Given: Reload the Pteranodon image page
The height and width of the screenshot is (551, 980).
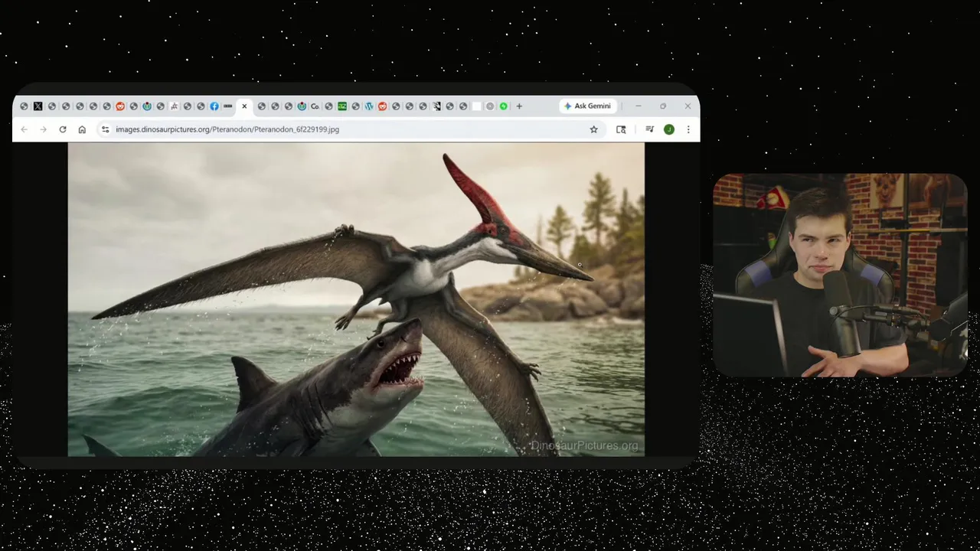Looking at the screenshot, I should point(63,129).
